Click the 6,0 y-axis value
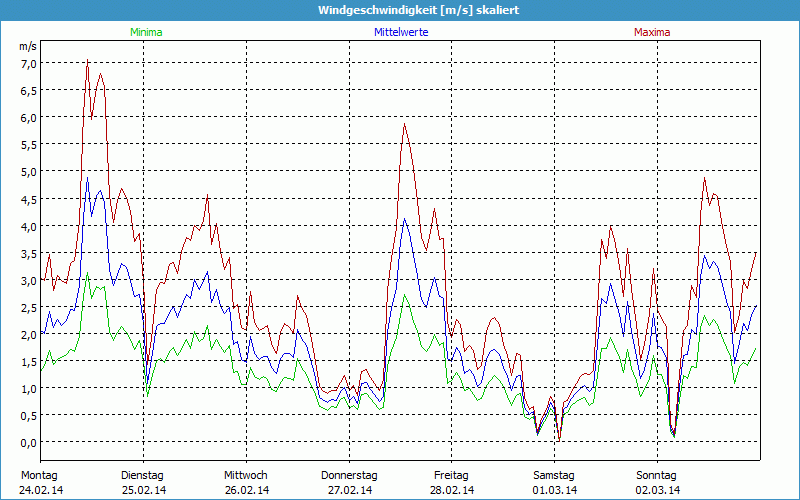 click(x=29, y=117)
